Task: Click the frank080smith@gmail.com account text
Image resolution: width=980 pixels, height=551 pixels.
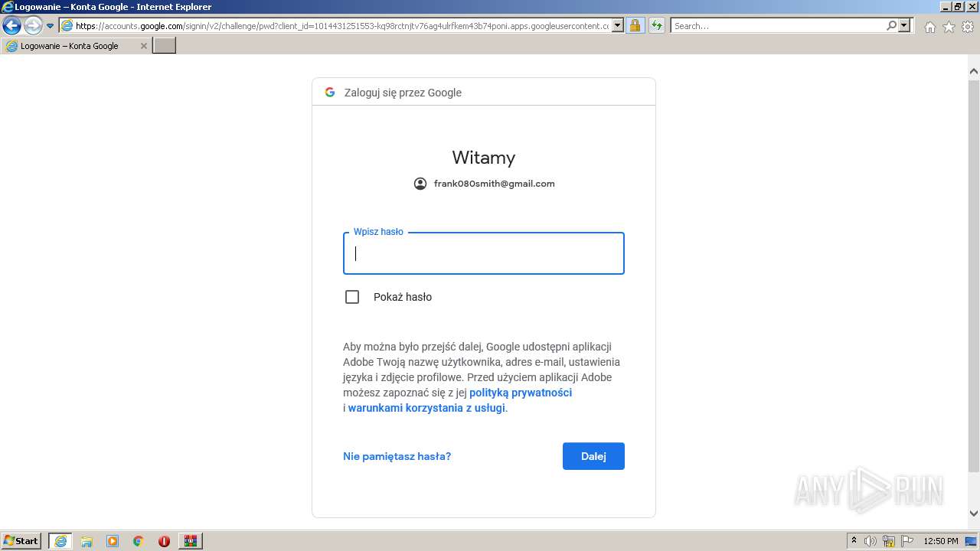Action: (x=494, y=184)
